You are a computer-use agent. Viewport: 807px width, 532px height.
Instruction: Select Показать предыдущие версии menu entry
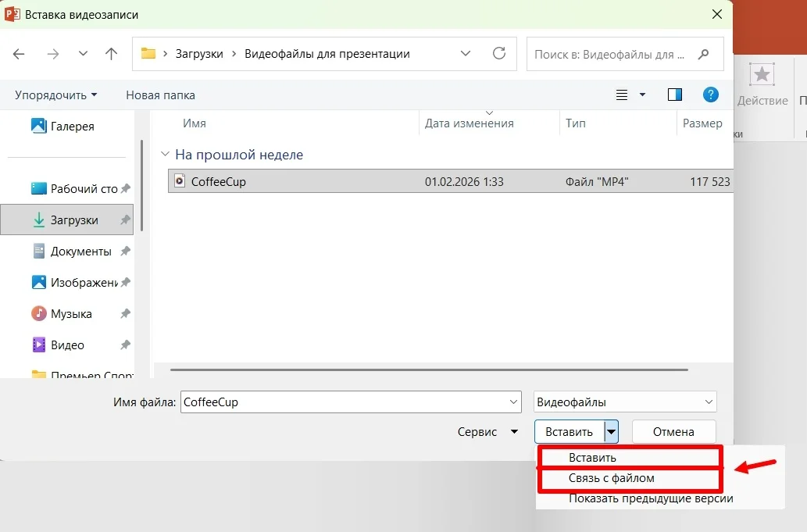pyautogui.click(x=650, y=498)
